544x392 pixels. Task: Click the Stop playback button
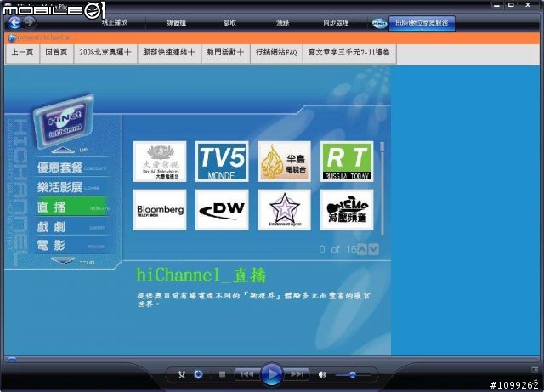point(223,374)
